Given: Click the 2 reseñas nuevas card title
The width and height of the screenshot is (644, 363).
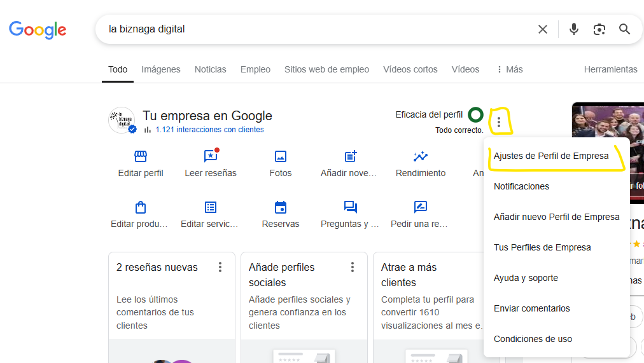Looking at the screenshot, I should 157,268.
